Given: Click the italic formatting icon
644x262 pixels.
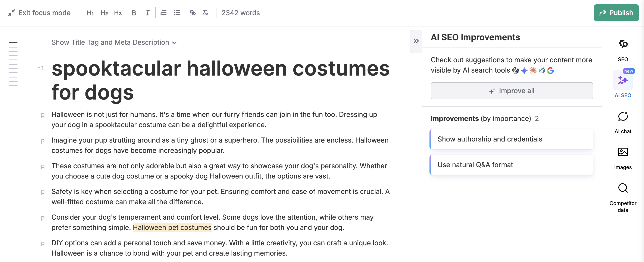Looking at the screenshot, I should (x=147, y=13).
